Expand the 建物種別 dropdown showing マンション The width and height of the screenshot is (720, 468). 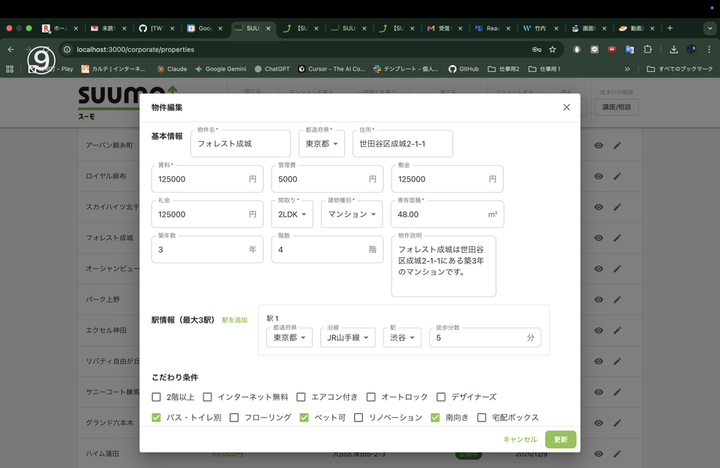click(x=350, y=214)
